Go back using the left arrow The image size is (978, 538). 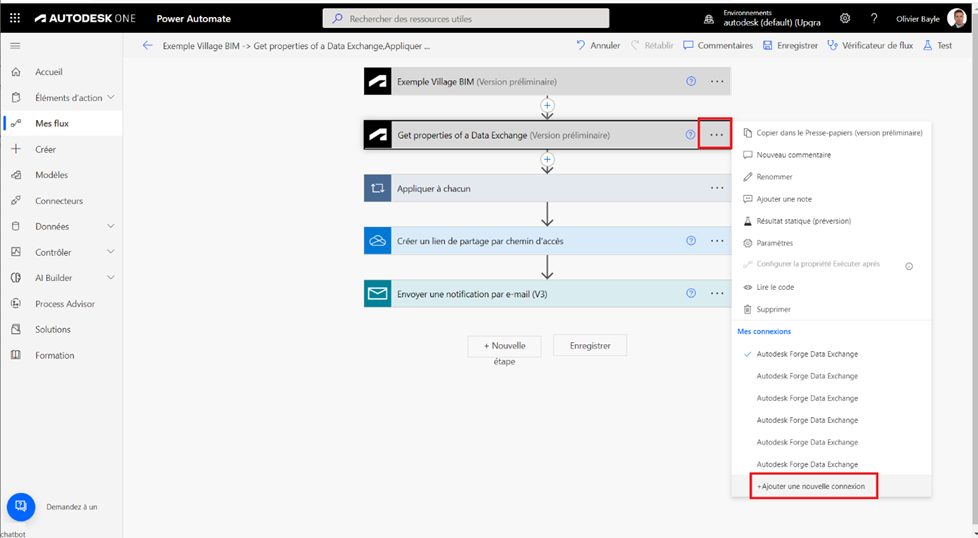147,46
